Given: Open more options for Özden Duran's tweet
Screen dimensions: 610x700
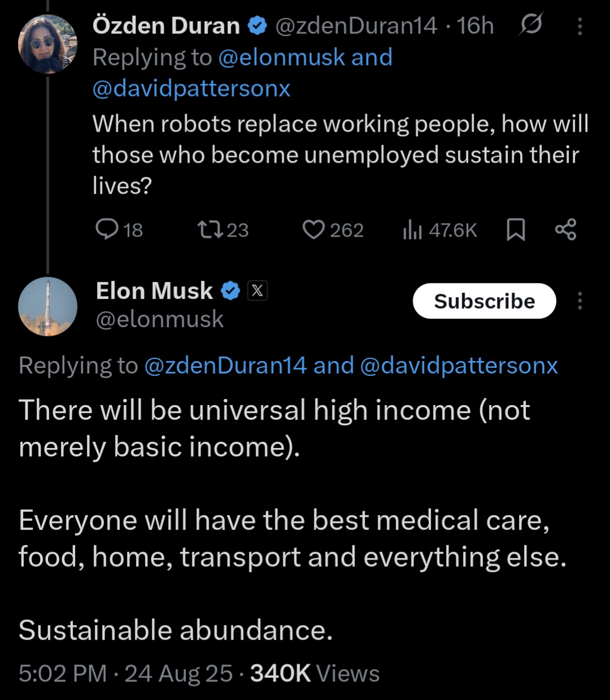Looking at the screenshot, I should [579, 26].
